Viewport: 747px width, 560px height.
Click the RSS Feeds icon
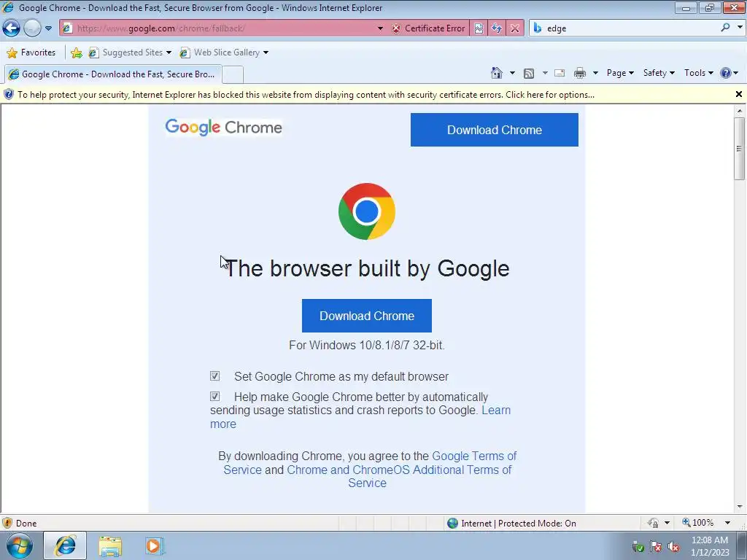tap(529, 73)
